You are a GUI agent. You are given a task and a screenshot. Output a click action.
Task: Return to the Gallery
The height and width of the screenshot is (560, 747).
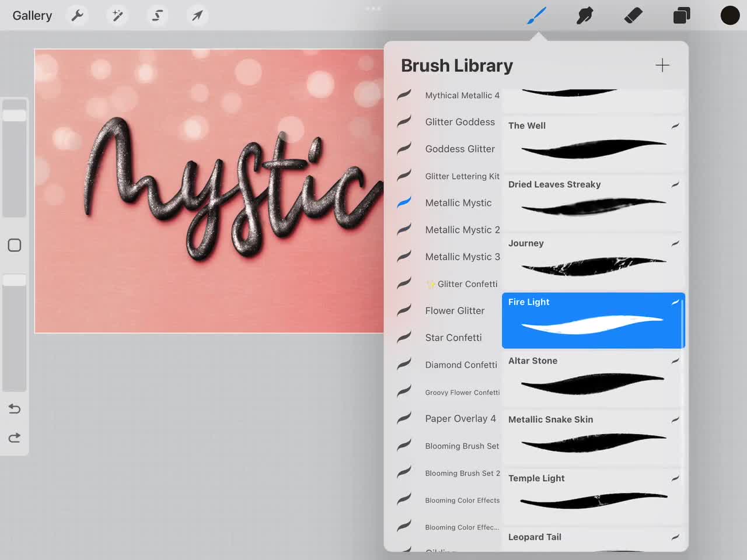(x=32, y=16)
